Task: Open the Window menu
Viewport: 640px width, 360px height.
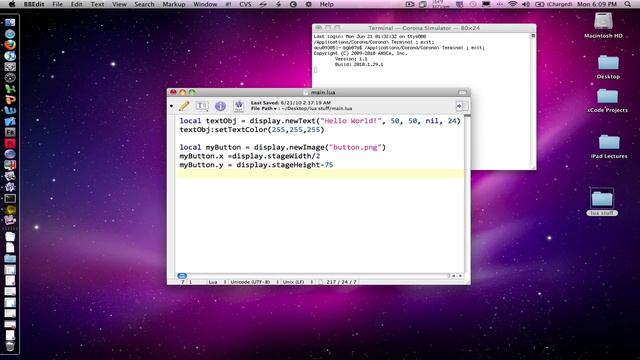Action: [x=205, y=4]
